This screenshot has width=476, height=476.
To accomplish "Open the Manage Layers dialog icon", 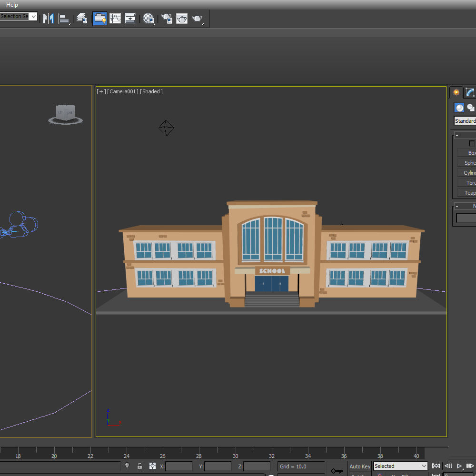I will [82, 19].
